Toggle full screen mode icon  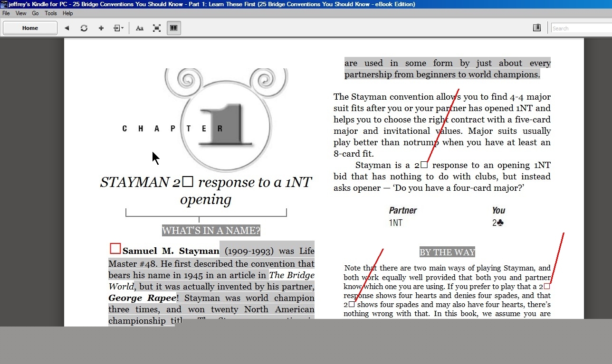point(157,28)
